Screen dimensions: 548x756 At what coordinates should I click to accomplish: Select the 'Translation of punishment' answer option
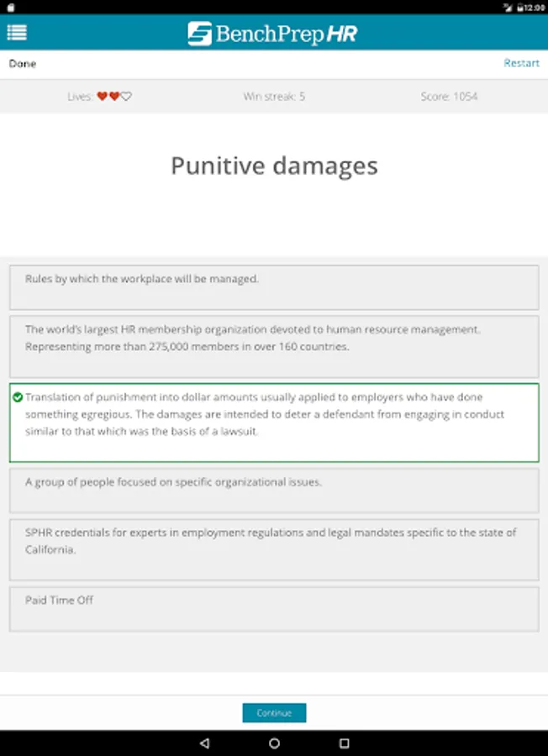(x=274, y=423)
